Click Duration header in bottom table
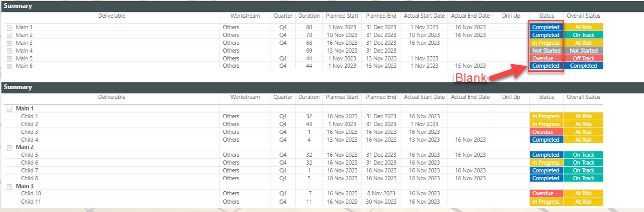The image size is (644, 212). [x=309, y=97]
